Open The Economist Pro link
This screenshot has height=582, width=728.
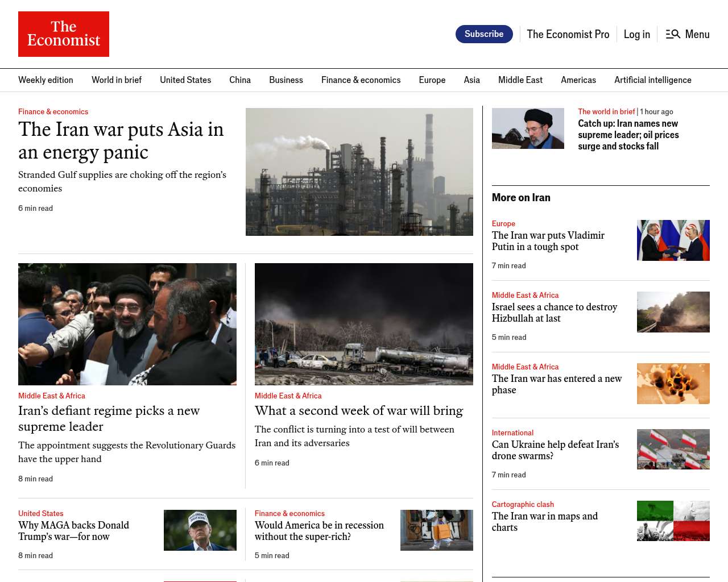pyautogui.click(x=568, y=34)
